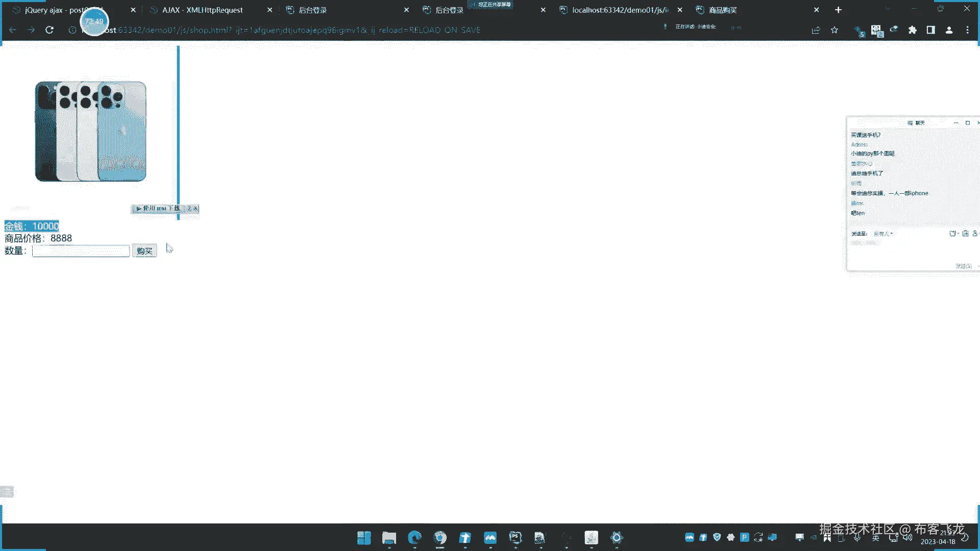980x551 pixels.
Task: Open Edge browser from taskbar
Action: pos(414,538)
